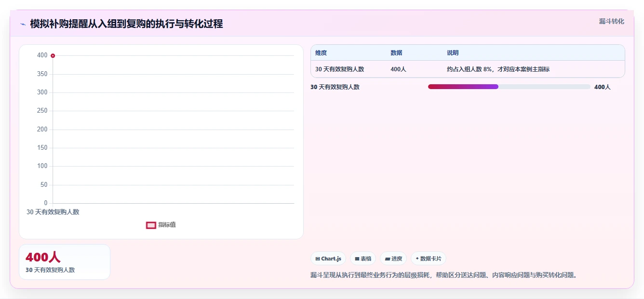
Task: Select the 进度 tag chip
Action: coord(393,259)
